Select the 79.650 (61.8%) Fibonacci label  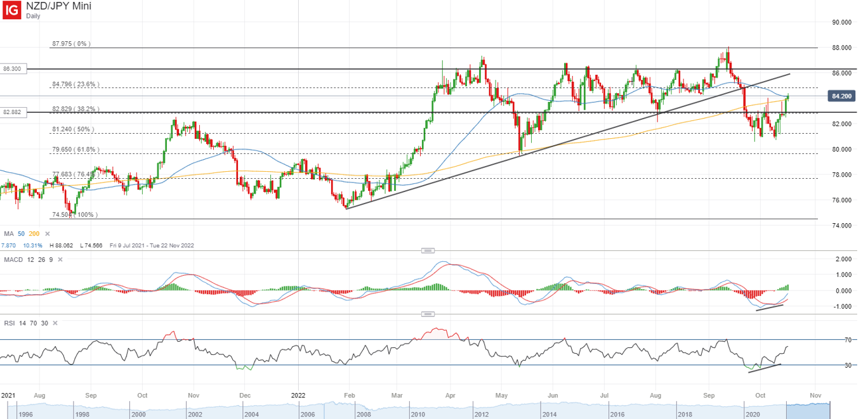coord(75,150)
